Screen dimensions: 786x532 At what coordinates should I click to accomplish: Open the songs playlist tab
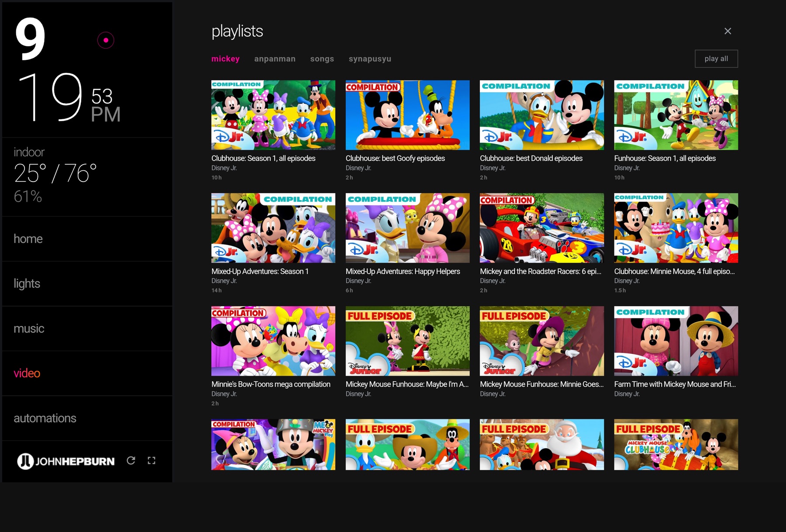coord(322,59)
